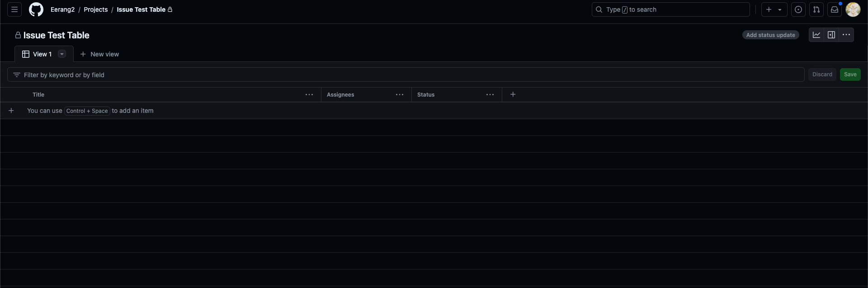The image size is (868, 288).
Task: Open the issues icon in header
Action: 798,9
